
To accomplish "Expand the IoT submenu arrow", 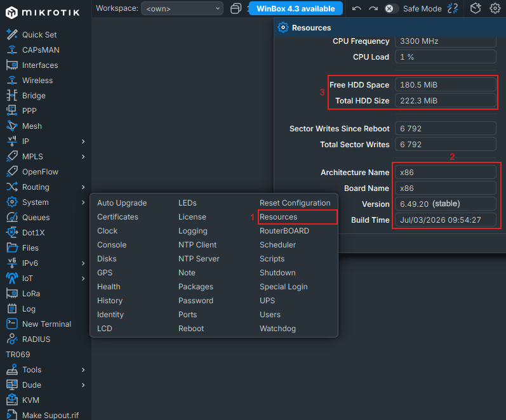I will (x=83, y=279).
